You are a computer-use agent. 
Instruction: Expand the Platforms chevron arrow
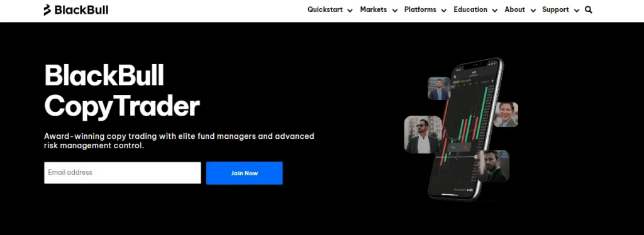tap(443, 11)
